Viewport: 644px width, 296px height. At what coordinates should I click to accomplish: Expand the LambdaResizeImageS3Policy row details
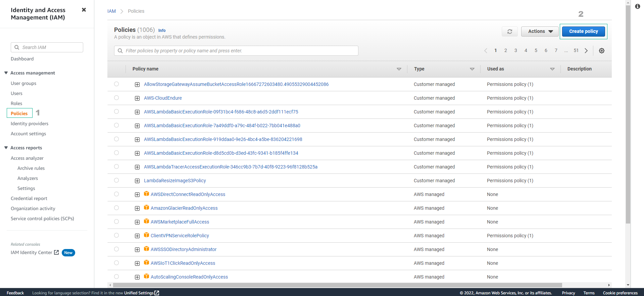137,181
